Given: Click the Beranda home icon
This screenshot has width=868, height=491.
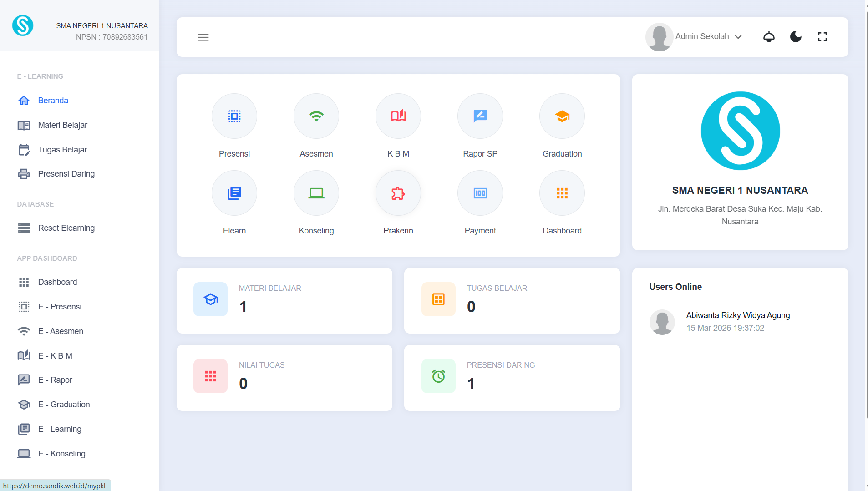Looking at the screenshot, I should point(24,101).
